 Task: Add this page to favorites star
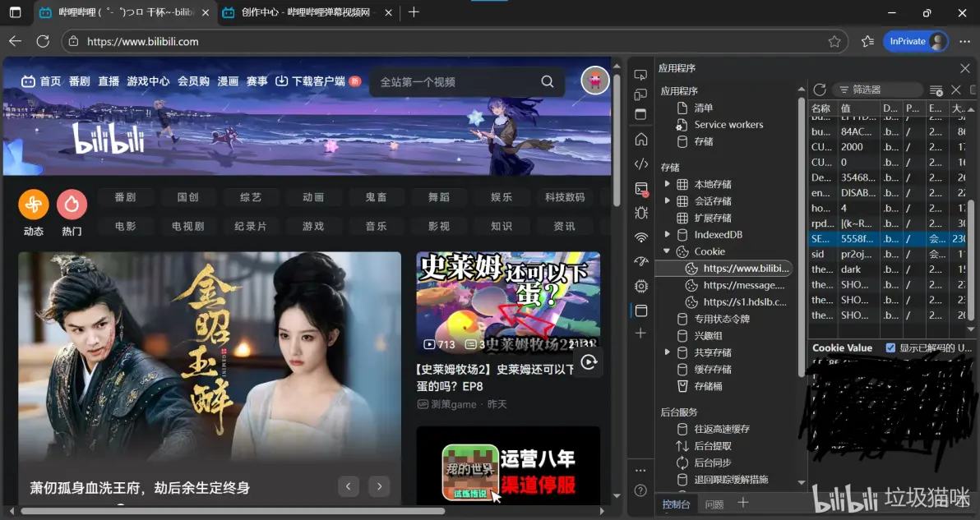click(x=834, y=41)
